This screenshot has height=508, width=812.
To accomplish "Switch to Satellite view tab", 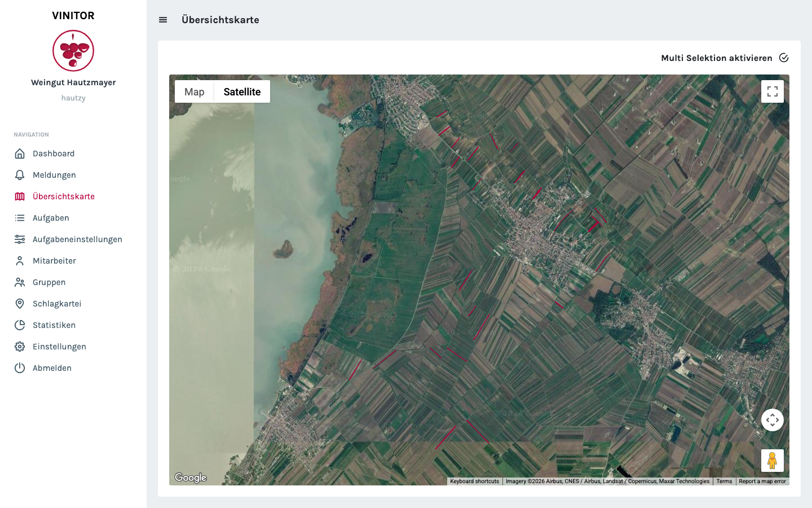I will [x=242, y=91].
